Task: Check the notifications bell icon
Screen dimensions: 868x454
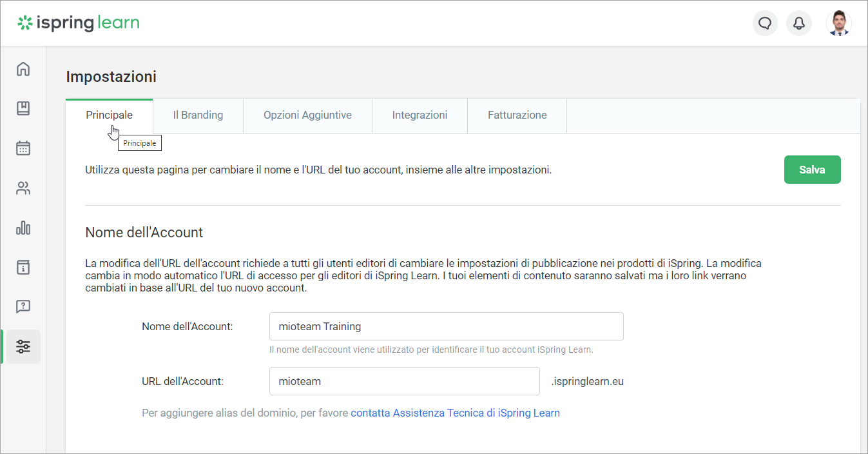Action: click(799, 24)
